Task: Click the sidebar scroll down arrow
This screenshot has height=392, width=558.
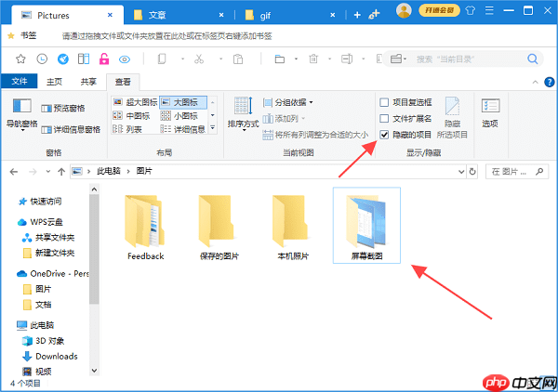Action: tap(94, 371)
